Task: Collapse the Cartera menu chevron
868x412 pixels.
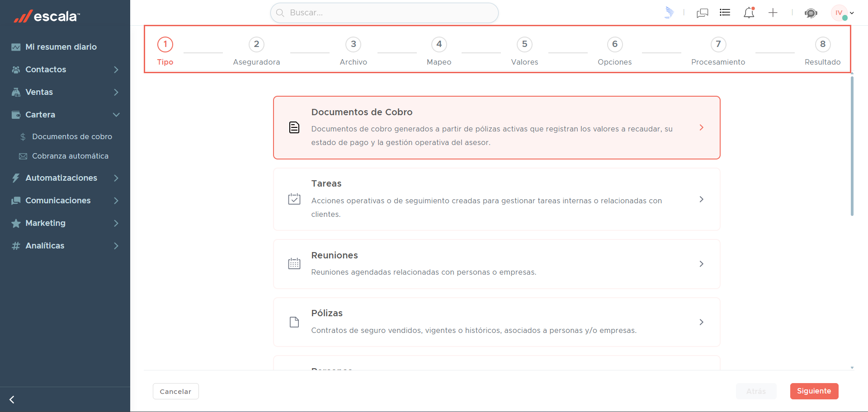Action: (x=116, y=115)
